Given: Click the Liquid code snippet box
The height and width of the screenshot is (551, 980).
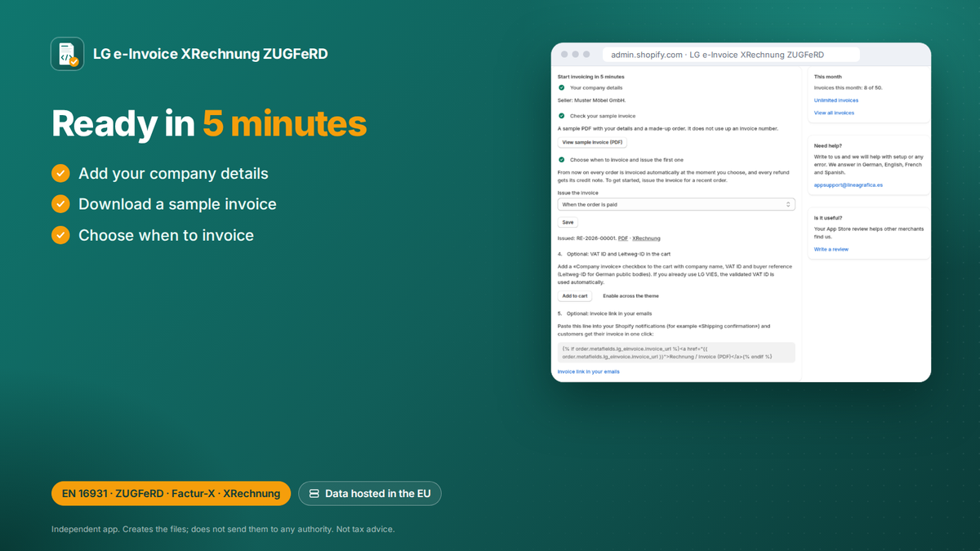Looking at the screenshot, I should pyautogui.click(x=676, y=352).
